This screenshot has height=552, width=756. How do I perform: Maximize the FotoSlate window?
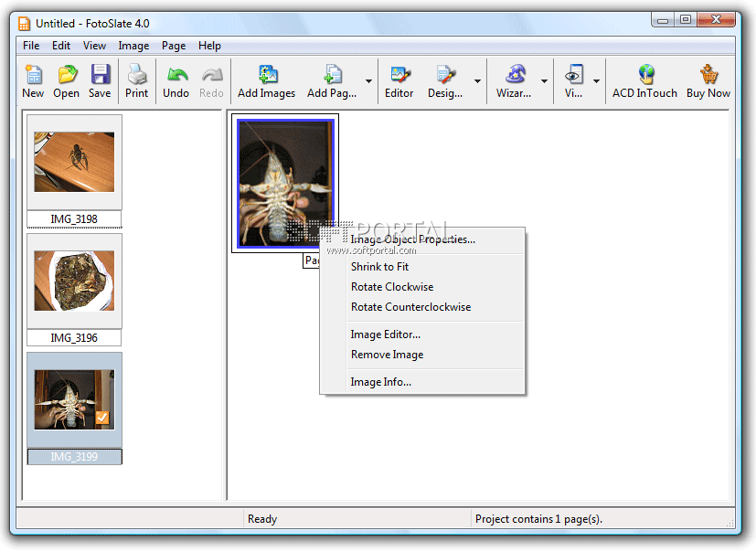pos(686,20)
